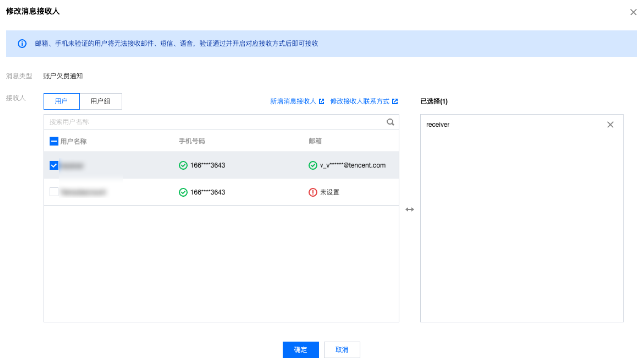The width and height of the screenshot is (644, 361).
Task: Click green verified icon beside v_v email
Action: pyautogui.click(x=313, y=165)
